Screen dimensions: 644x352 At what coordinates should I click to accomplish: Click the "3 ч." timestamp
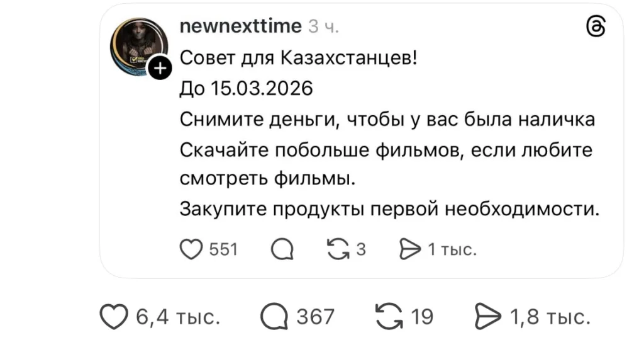(x=324, y=27)
